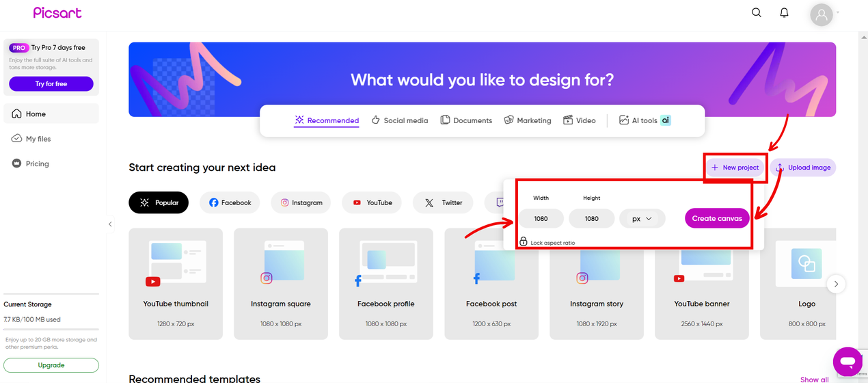Image resolution: width=868 pixels, height=383 pixels.
Task: Open the Facebook post template card
Action: pos(491,284)
